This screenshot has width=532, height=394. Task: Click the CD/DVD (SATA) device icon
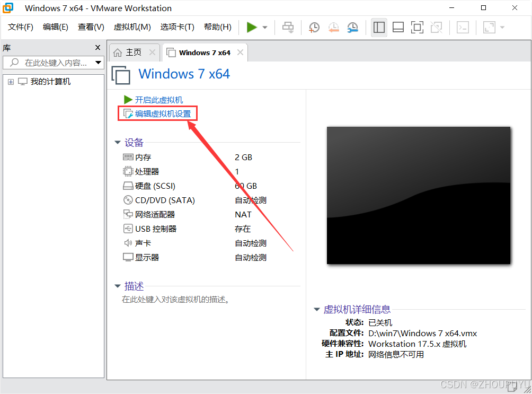coord(128,200)
